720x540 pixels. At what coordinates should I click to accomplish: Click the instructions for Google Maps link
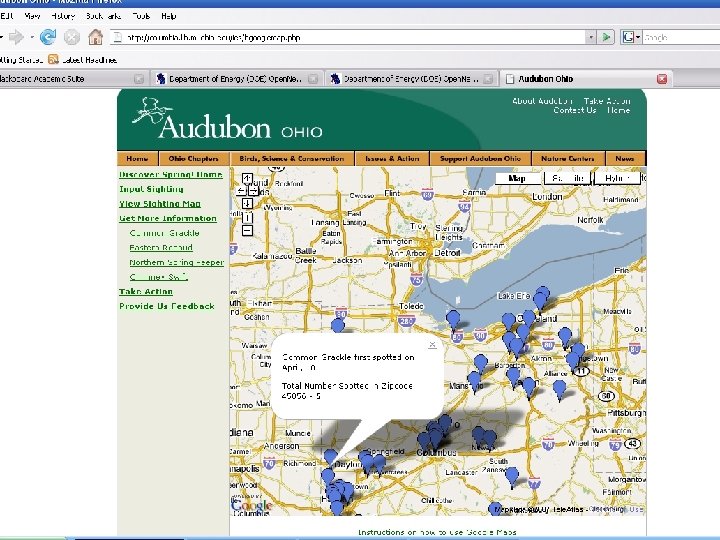[x=437, y=532]
